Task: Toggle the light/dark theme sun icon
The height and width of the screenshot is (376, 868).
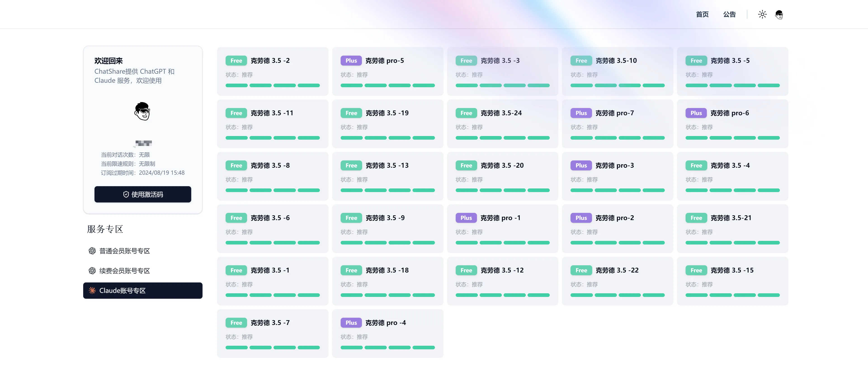Action: tap(762, 14)
